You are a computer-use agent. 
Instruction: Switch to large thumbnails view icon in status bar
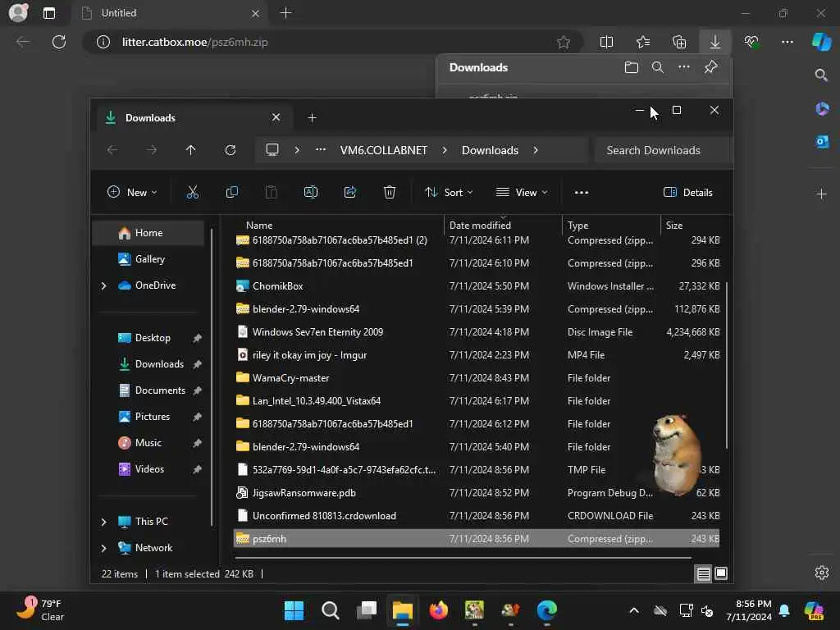coord(721,573)
